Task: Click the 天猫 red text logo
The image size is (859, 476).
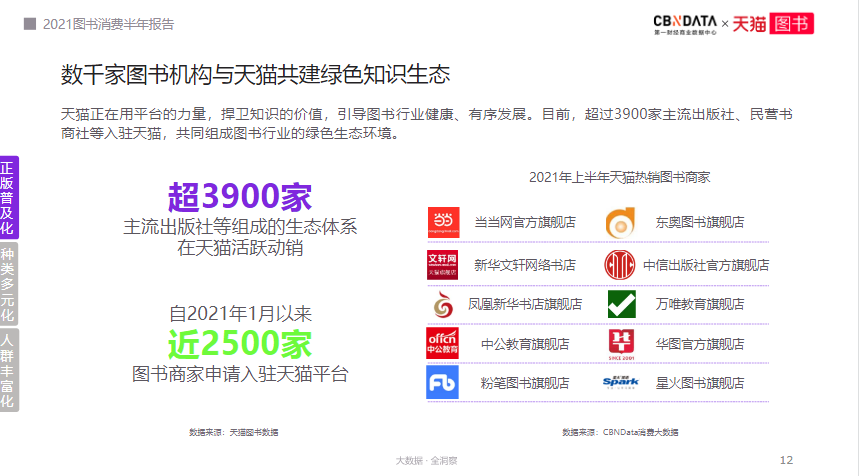Action: pyautogui.click(x=749, y=24)
